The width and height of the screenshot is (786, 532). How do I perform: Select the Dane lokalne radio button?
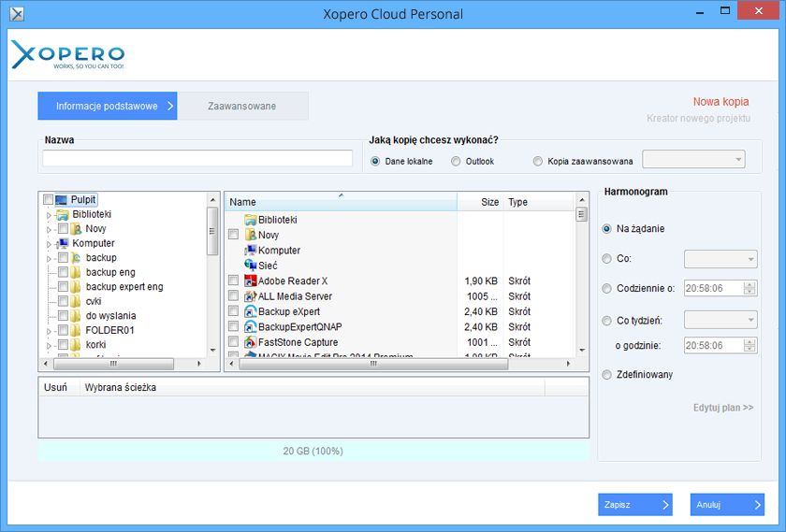pyautogui.click(x=375, y=162)
